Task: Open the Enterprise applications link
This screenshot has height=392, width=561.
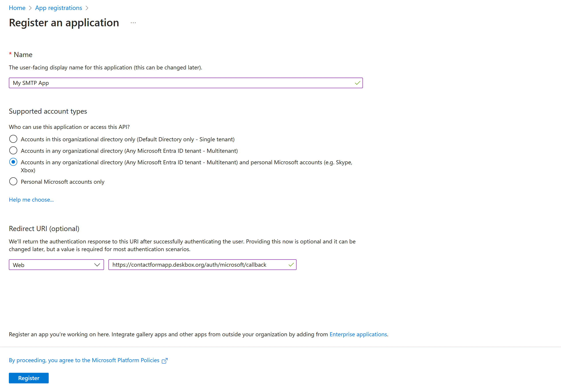Action: point(358,334)
